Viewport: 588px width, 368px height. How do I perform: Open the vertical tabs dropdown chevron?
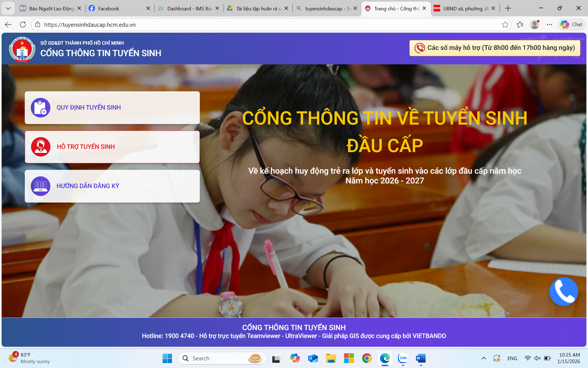point(8,8)
